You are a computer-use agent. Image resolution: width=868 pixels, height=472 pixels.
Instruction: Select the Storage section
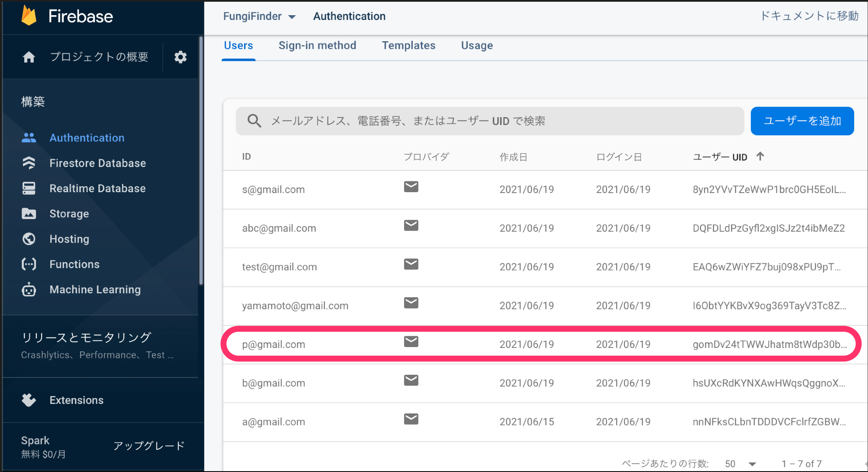69,213
